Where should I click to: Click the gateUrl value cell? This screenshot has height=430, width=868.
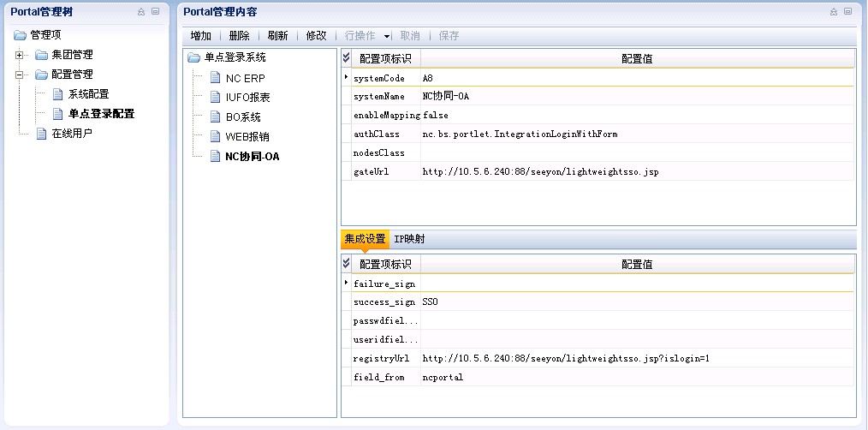pos(637,172)
